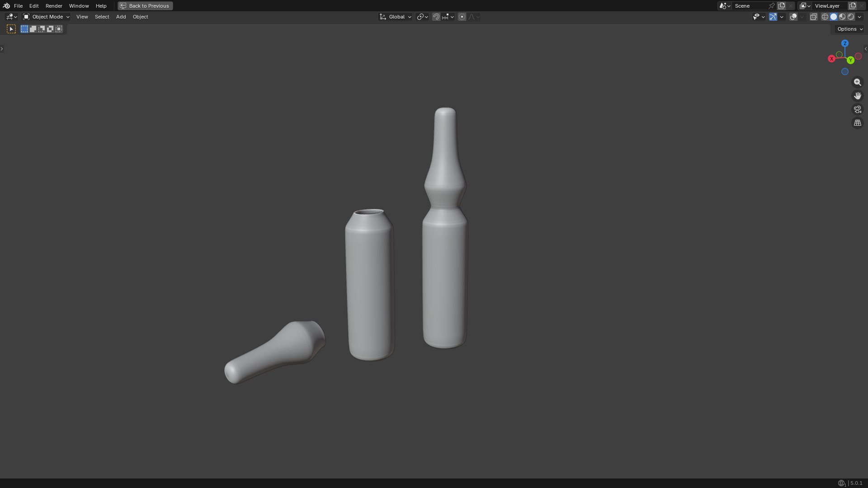This screenshot has width=868, height=488.
Task: Select the Tweak select tool icon
Action: click(x=11, y=29)
